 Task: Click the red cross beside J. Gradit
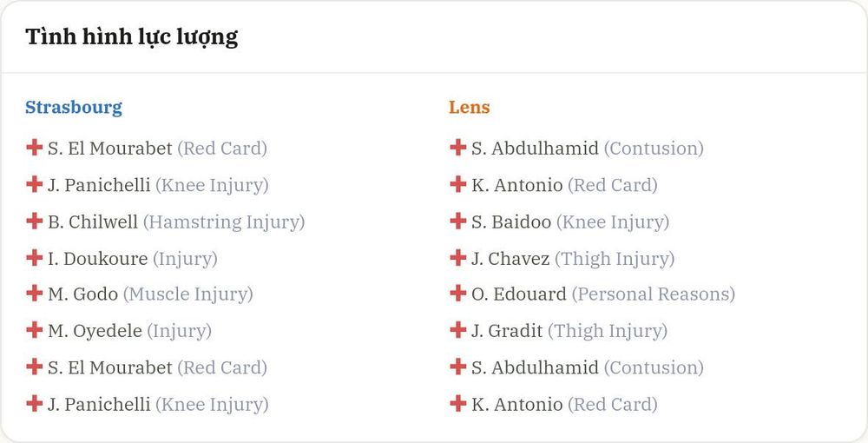tap(457, 330)
